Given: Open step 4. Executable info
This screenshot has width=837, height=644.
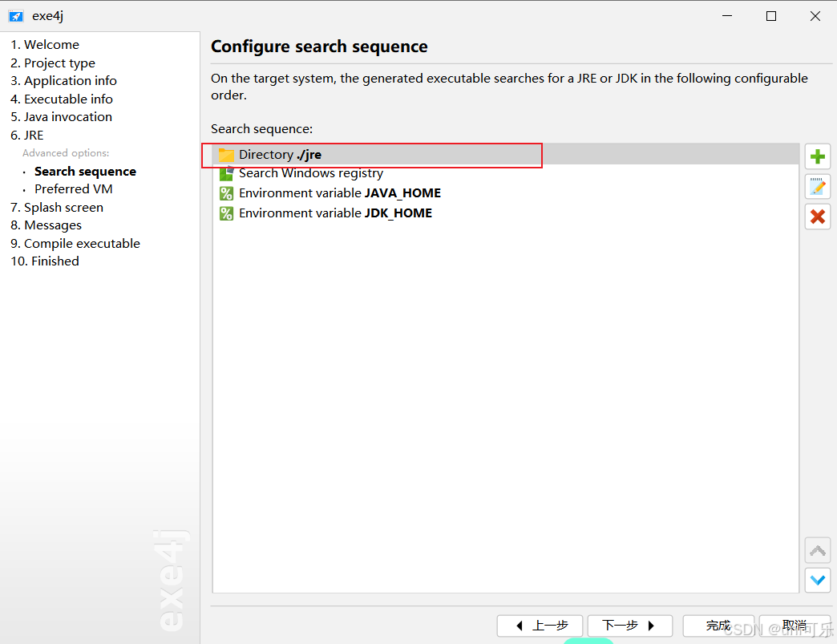Looking at the screenshot, I should tap(62, 99).
